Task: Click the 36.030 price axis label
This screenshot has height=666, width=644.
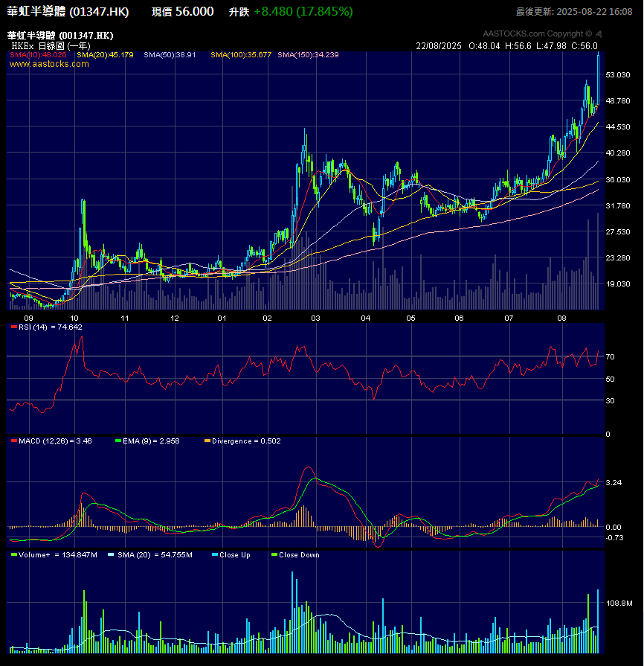Action: pyautogui.click(x=618, y=179)
